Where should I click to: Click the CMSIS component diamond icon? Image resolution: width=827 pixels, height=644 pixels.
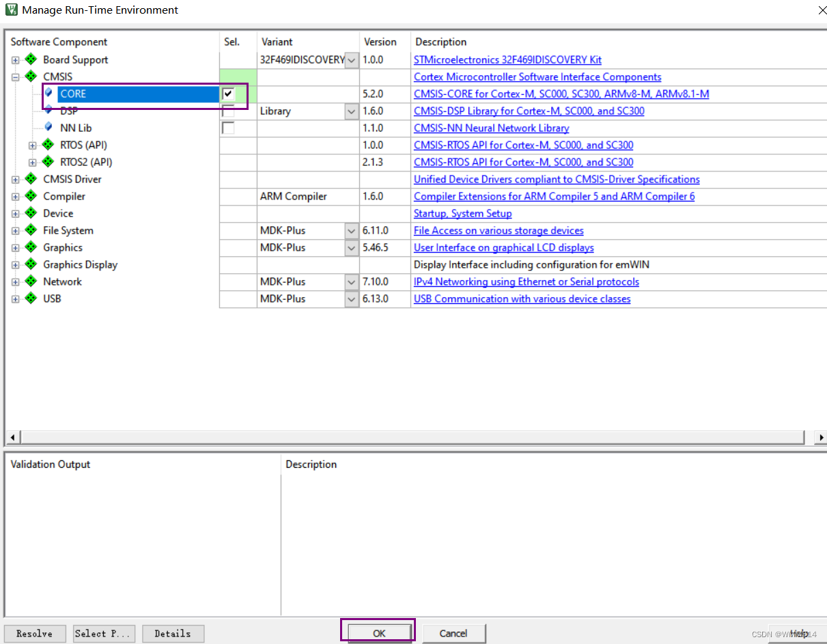pos(31,76)
